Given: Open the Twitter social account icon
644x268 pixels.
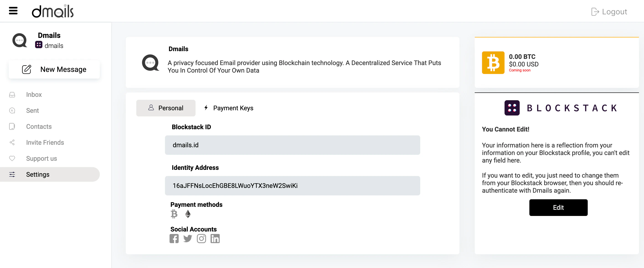Looking at the screenshot, I should pyautogui.click(x=188, y=239).
